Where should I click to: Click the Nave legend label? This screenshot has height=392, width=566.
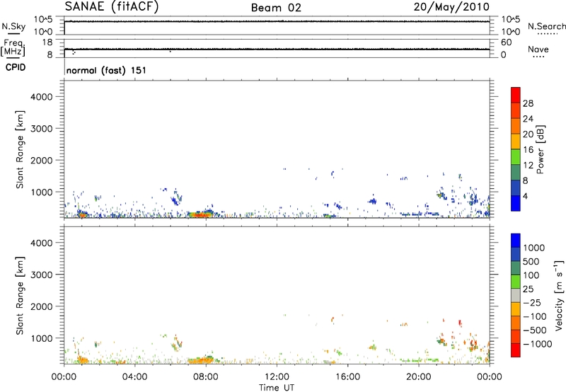(x=538, y=49)
